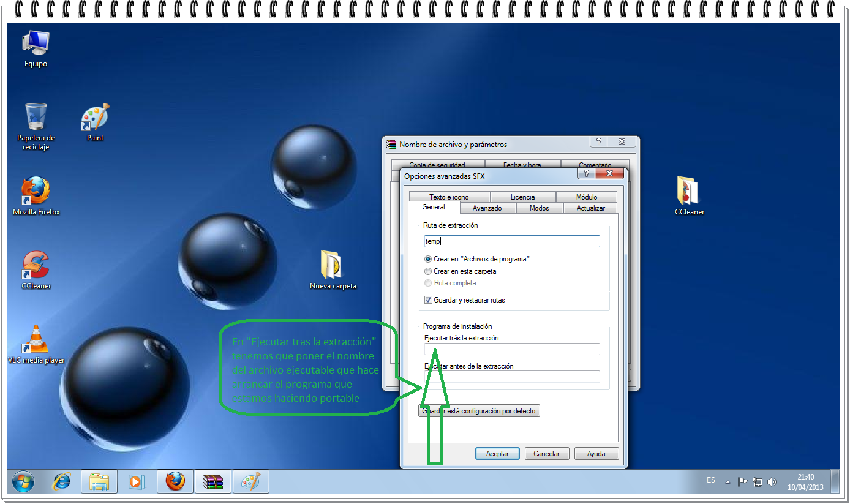Viewport: 850px width, 504px height.
Task: Switch to the Modos tab
Action: tap(539, 208)
